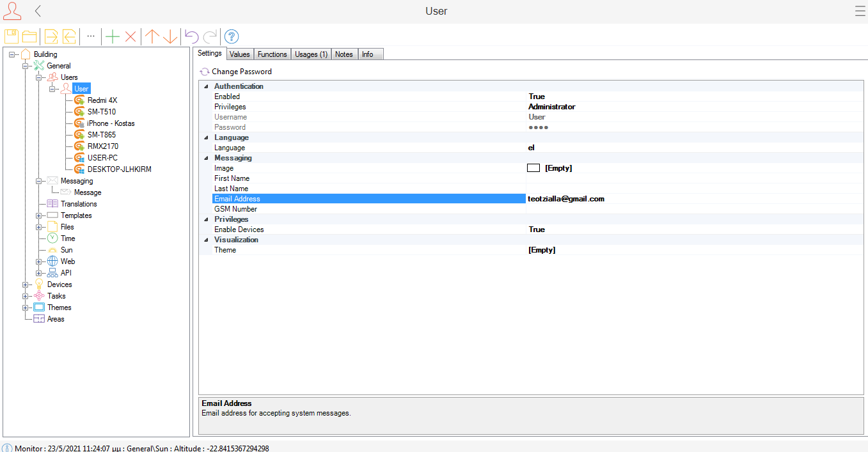Click the Open folder toolbar icon

pyautogui.click(x=29, y=36)
